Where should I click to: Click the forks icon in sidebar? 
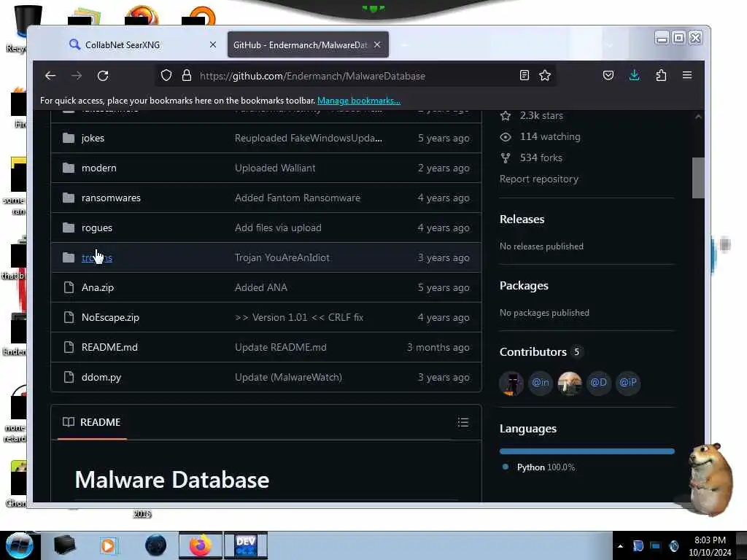pyautogui.click(x=506, y=157)
